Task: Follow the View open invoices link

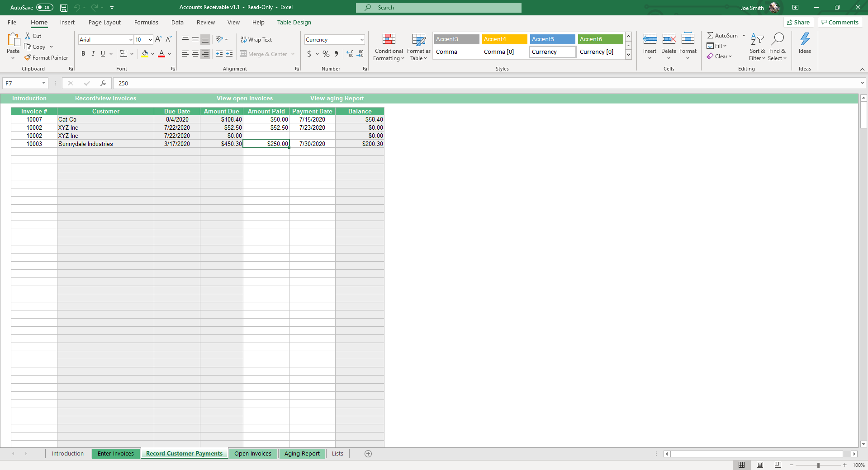Action: click(245, 99)
